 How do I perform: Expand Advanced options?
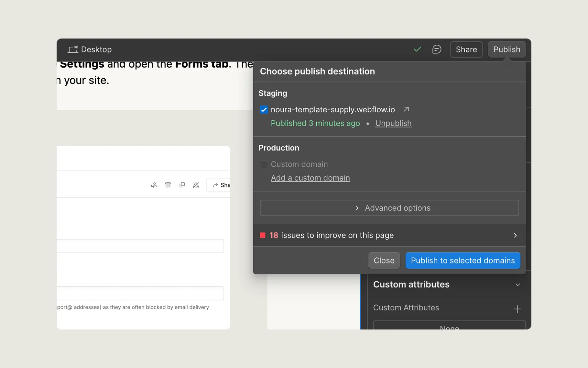pos(389,208)
